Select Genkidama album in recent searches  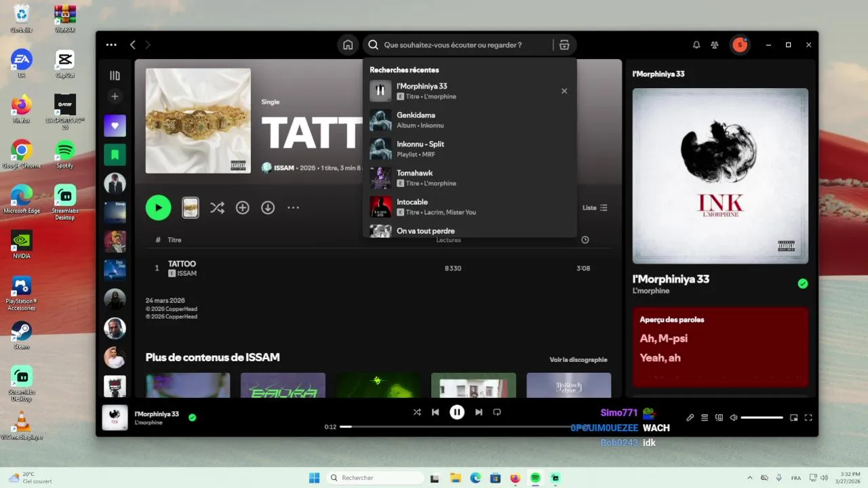click(x=469, y=120)
